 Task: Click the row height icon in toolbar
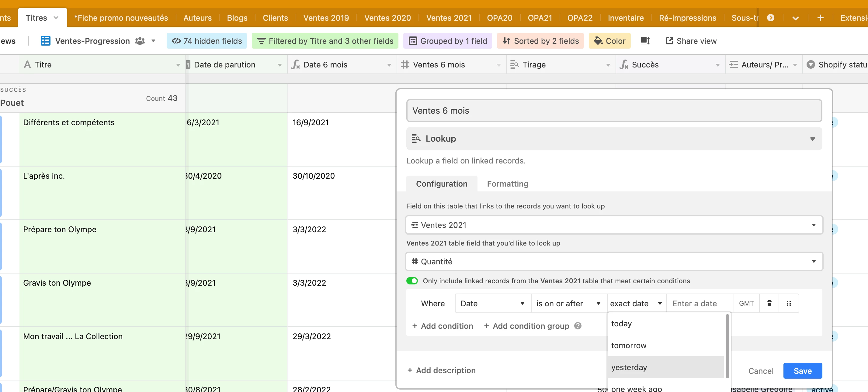pyautogui.click(x=645, y=41)
